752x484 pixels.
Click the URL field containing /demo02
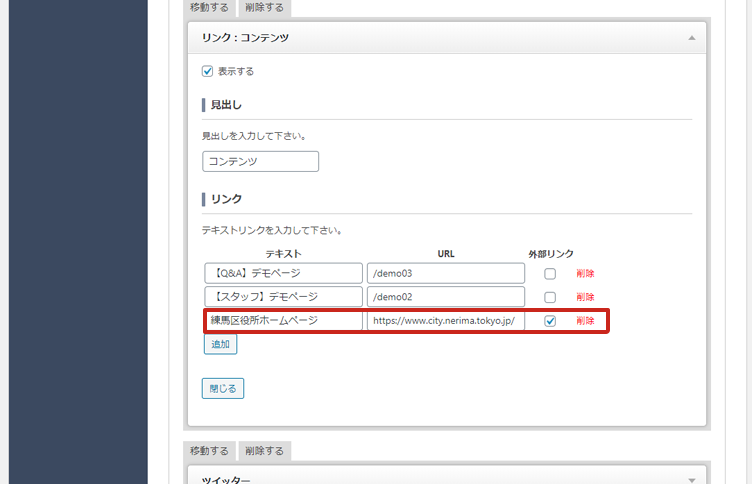[445, 297]
